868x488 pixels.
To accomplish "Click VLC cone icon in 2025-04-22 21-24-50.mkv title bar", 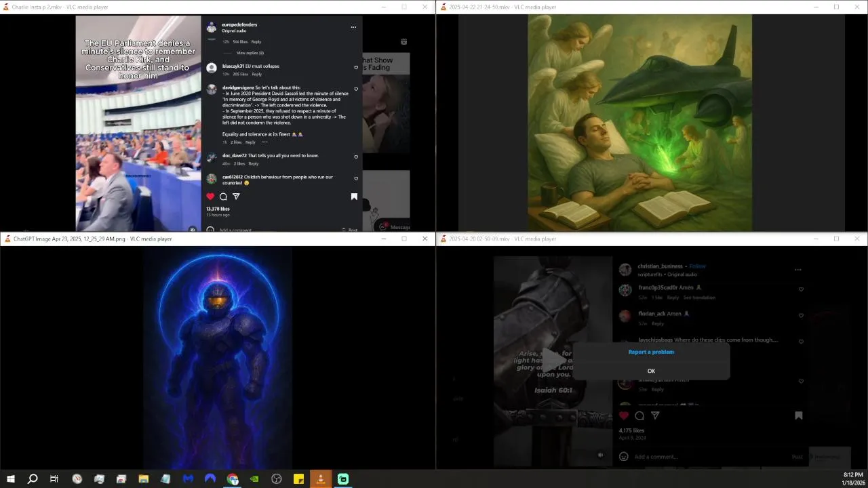I will pyautogui.click(x=443, y=7).
